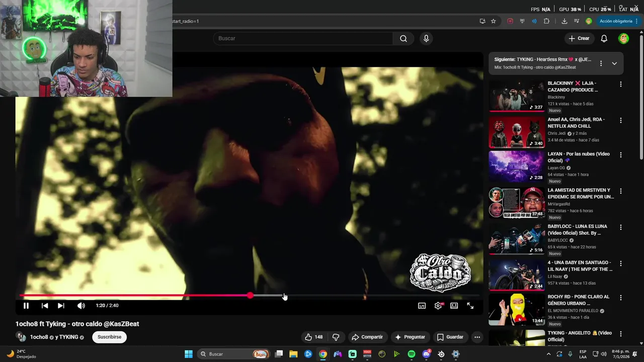This screenshot has height=362, width=644.
Task: Open the pink browser extension icon
Action: click(510, 21)
